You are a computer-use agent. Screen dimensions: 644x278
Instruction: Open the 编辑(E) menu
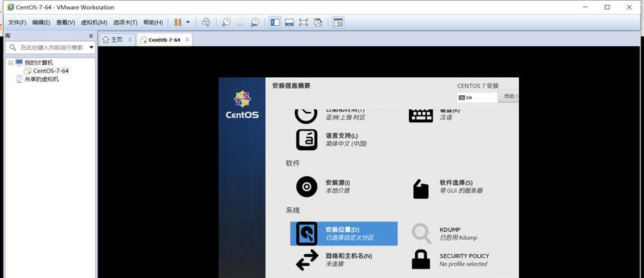pos(41,22)
